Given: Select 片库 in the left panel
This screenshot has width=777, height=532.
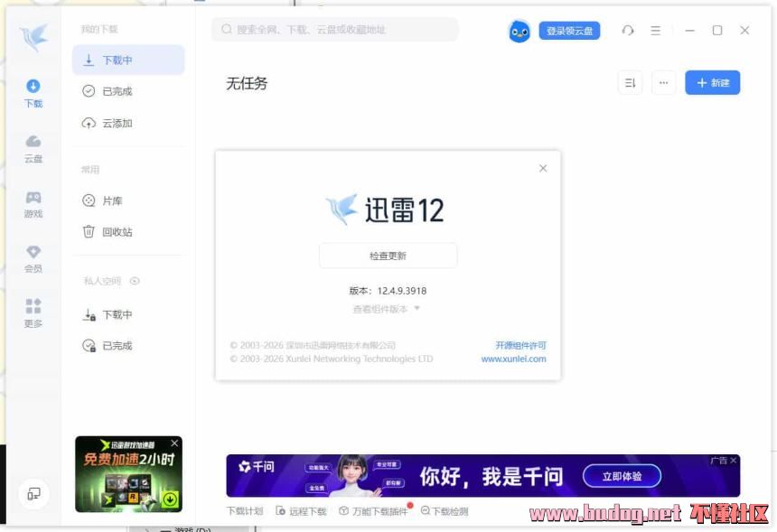Looking at the screenshot, I should pyautogui.click(x=112, y=201).
